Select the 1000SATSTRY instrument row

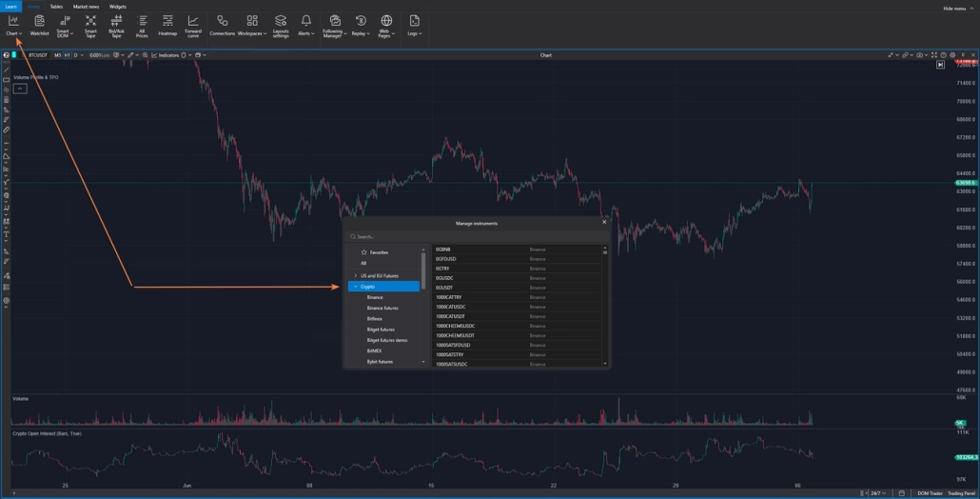(517, 354)
